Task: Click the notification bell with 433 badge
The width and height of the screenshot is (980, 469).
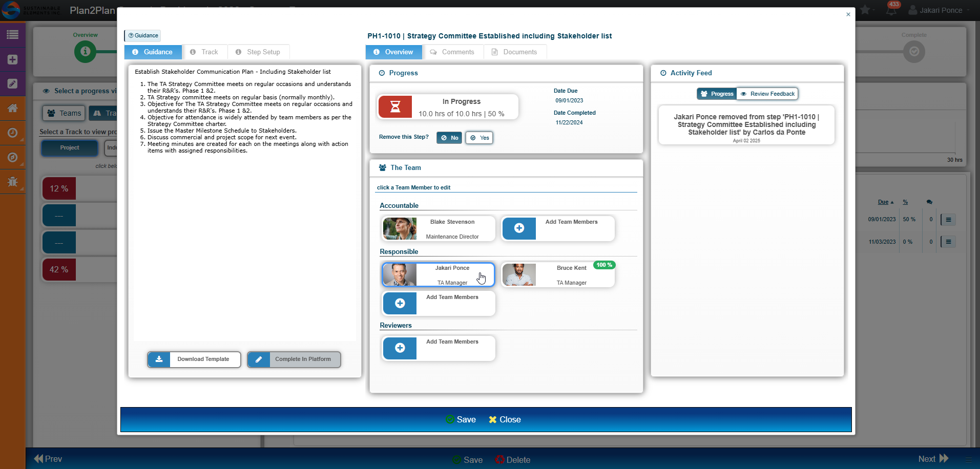Action: pyautogui.click(x=892, y=10)
